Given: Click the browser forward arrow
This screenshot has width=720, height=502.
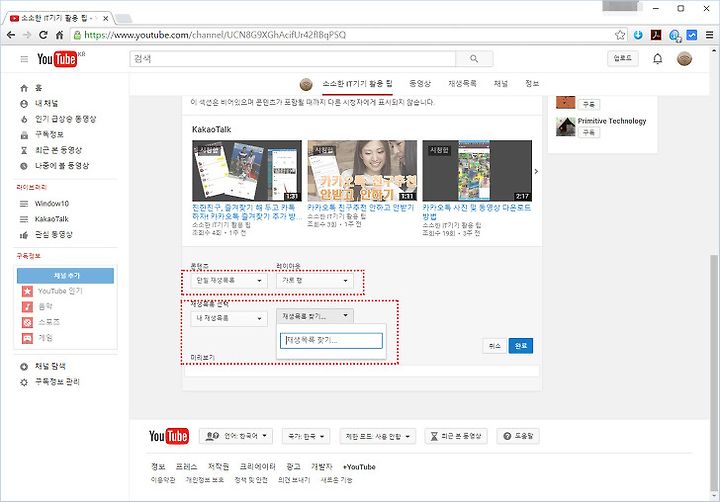Looking at the screenshot, I should tap(27, 35).
